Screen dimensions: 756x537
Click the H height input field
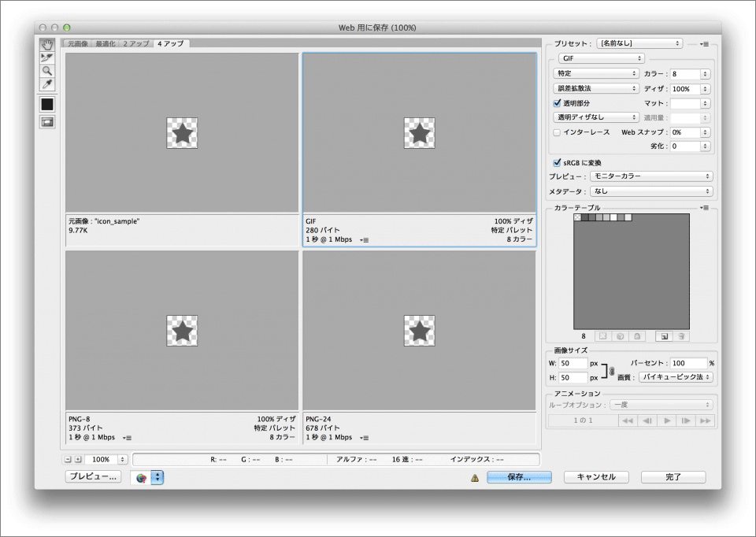(573, 378)
